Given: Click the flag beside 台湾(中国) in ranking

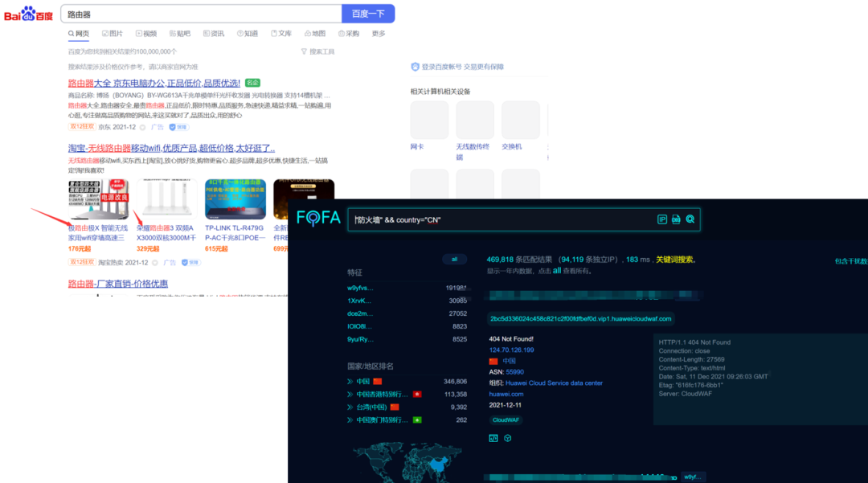Looking at the screenshot, I should click(395, 407).
